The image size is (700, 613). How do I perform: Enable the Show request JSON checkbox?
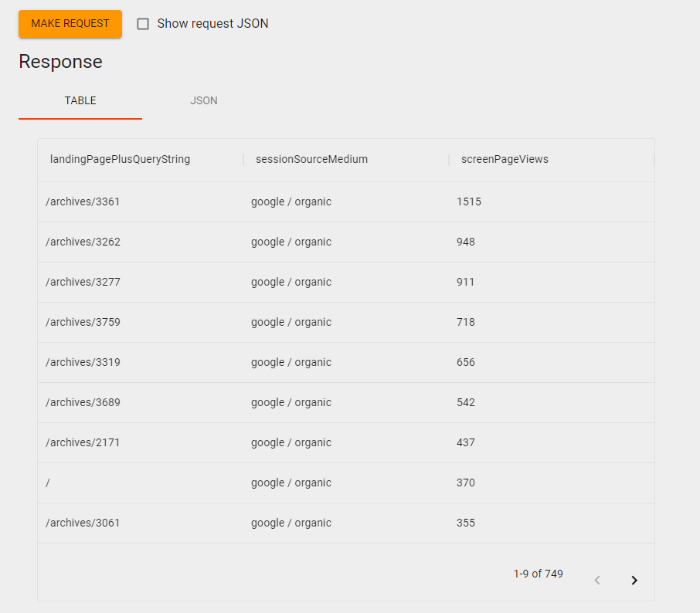(143, 24)
